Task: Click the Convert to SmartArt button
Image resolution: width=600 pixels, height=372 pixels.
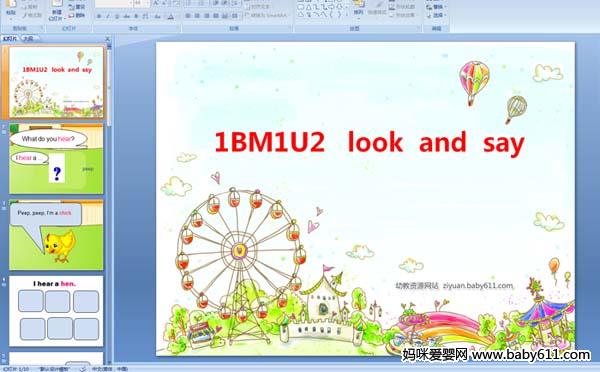Action: pos(266,15)
